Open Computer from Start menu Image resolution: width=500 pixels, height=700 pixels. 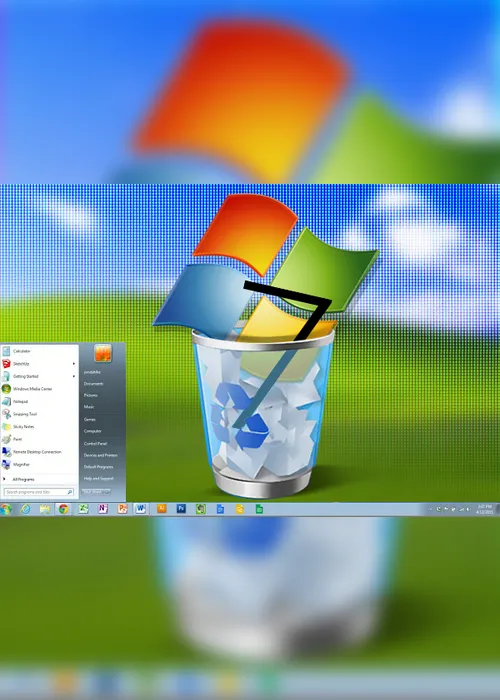coord(92,431)
